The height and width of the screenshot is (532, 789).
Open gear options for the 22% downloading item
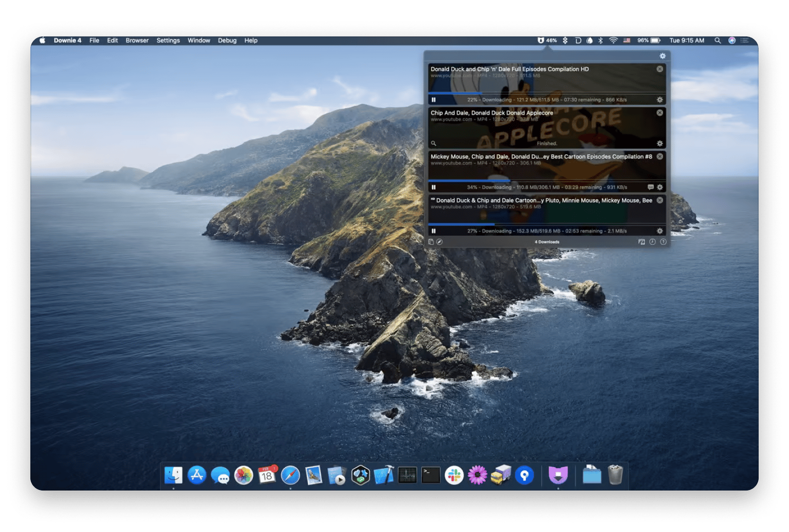(x=660, y=100)
